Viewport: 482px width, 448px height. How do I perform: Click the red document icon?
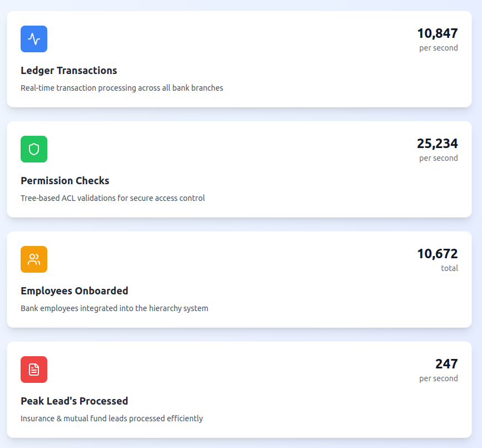[x=34, y=370]
